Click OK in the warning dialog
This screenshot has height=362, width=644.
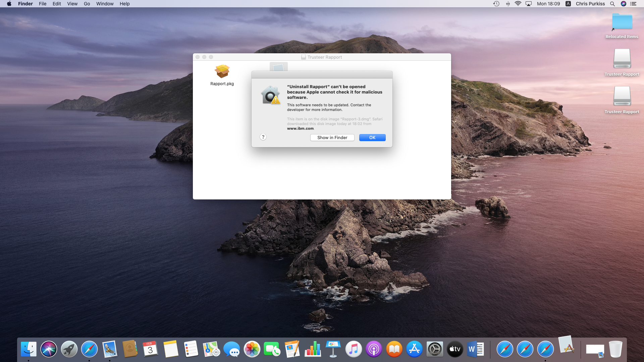tap(372, 137)
